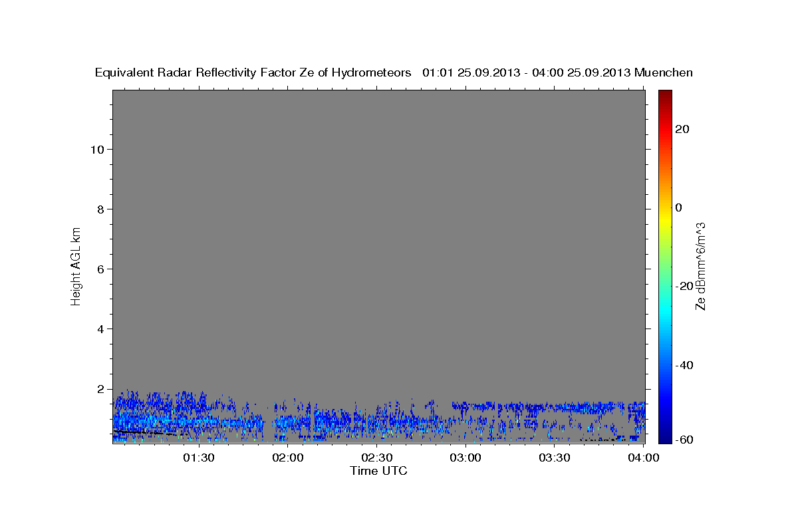
Task: Click the 'Height AGL km' axis label
Action: pyautogui.click(x=76, y=265)
